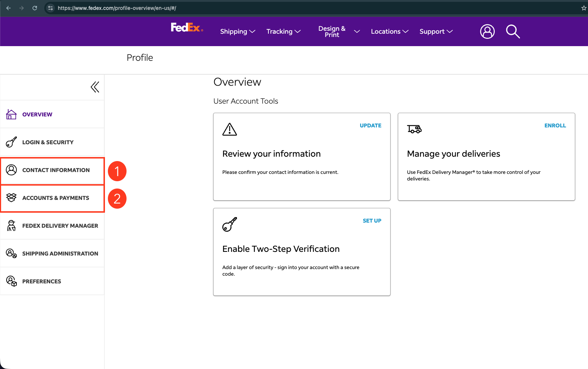Open the search magnifier icon
Screen dimensions: 588x369
click(513, 31)
